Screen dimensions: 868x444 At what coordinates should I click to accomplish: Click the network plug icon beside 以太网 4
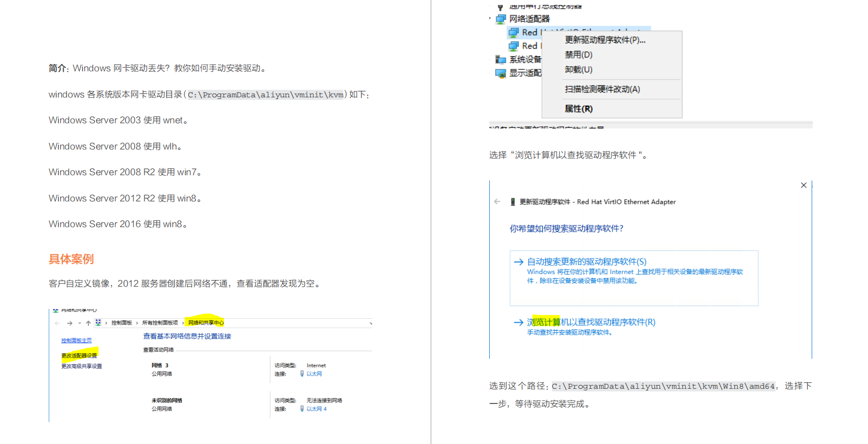[x=302, y=409]
